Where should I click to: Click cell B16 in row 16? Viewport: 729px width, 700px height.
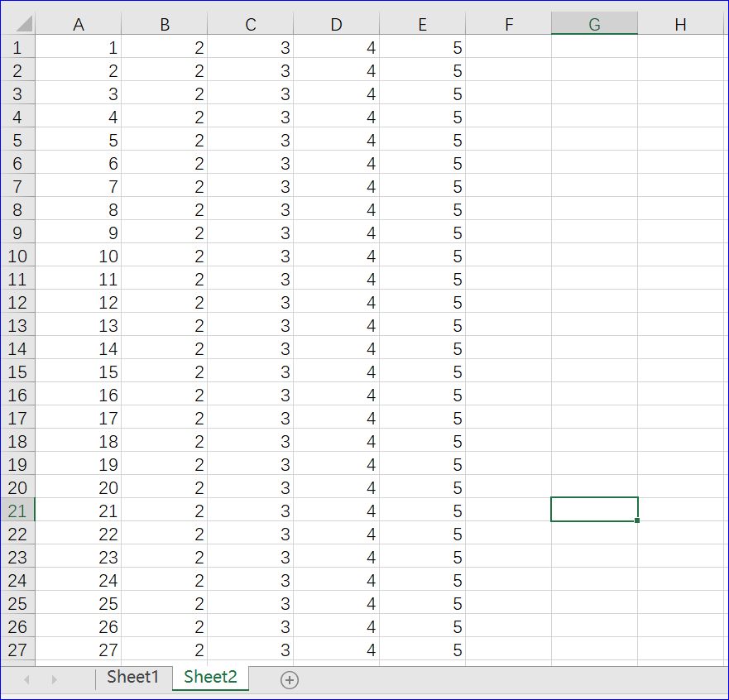164,394
